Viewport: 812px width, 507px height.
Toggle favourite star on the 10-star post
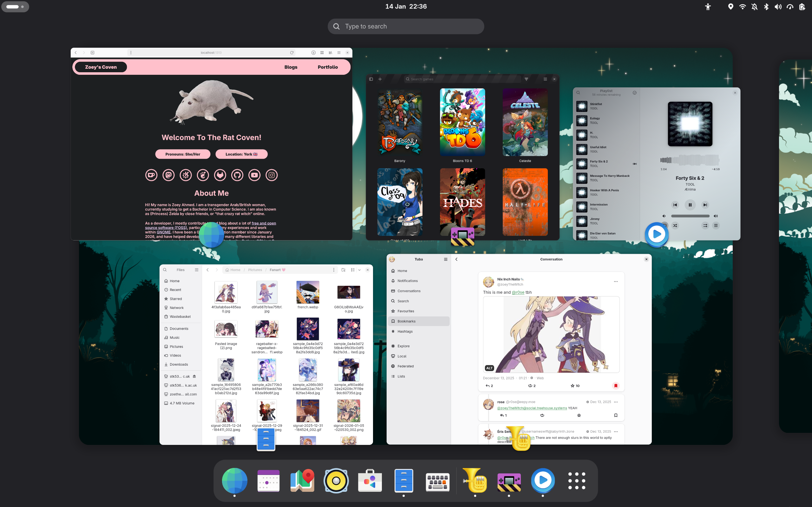click(573, 386)
